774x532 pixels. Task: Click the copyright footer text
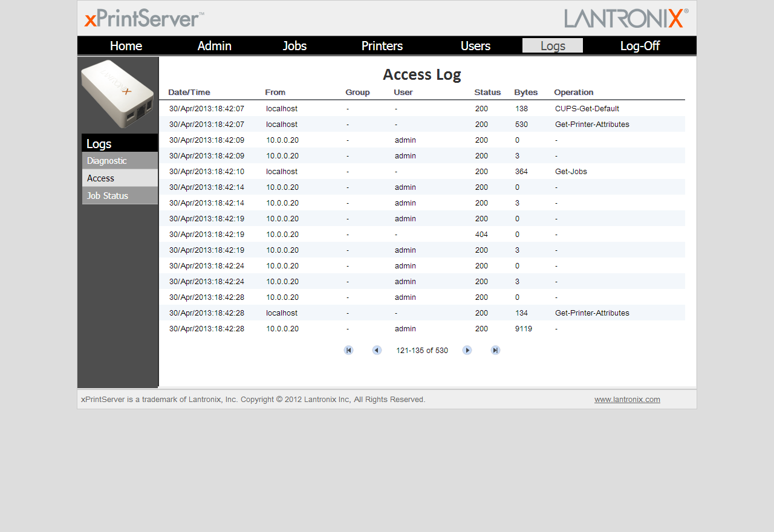pyautogui.click(x=253, y=400)
